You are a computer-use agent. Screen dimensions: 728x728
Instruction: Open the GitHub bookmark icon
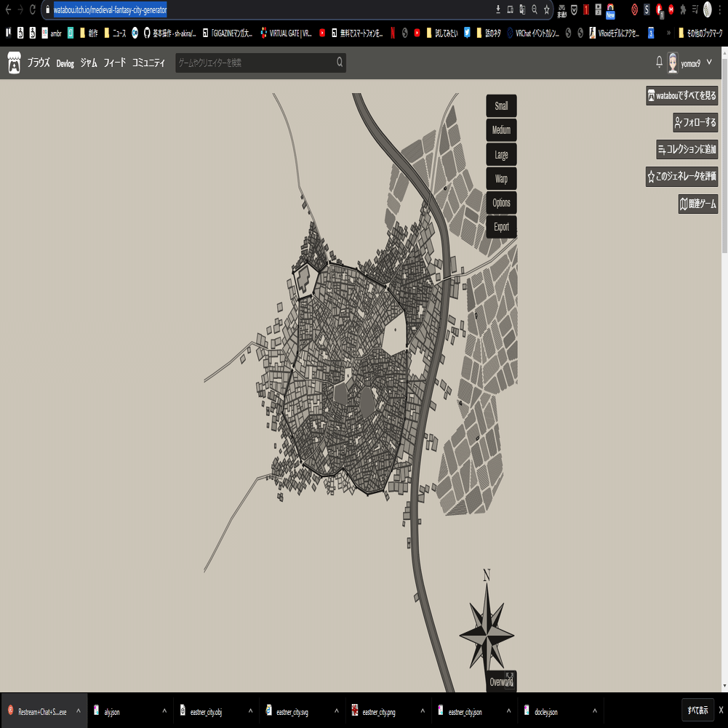pos(147,33)
